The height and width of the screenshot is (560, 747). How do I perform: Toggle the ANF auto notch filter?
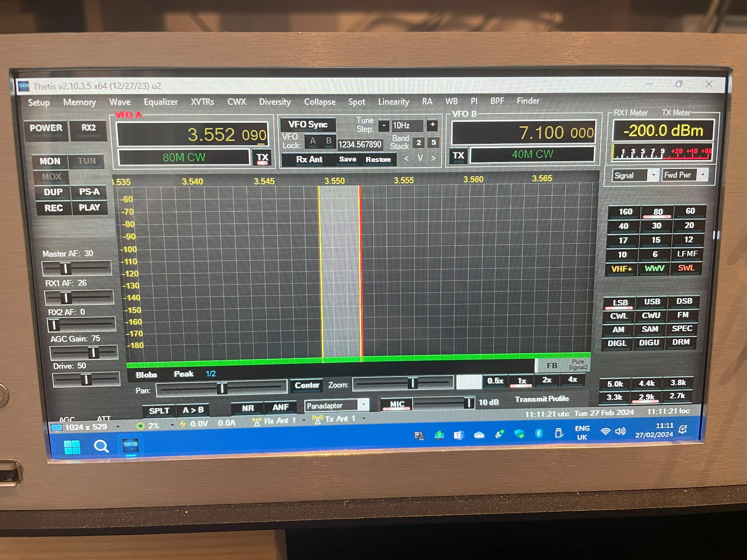281,407
